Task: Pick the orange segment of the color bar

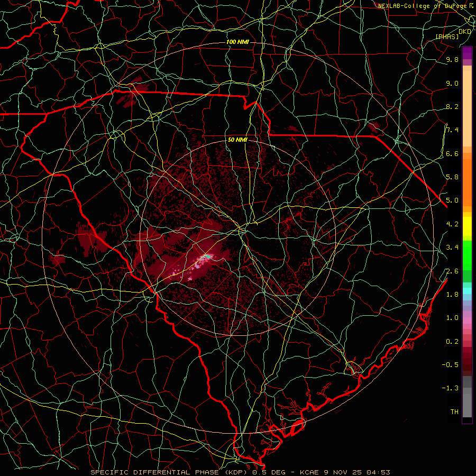Action: pyautogui.click(x=467, y=182)
